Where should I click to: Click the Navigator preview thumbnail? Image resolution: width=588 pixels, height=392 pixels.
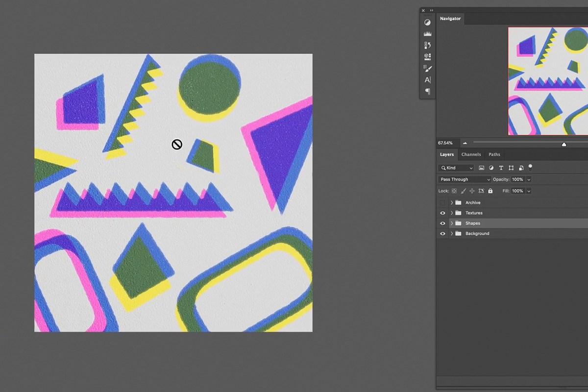point(548,81)
